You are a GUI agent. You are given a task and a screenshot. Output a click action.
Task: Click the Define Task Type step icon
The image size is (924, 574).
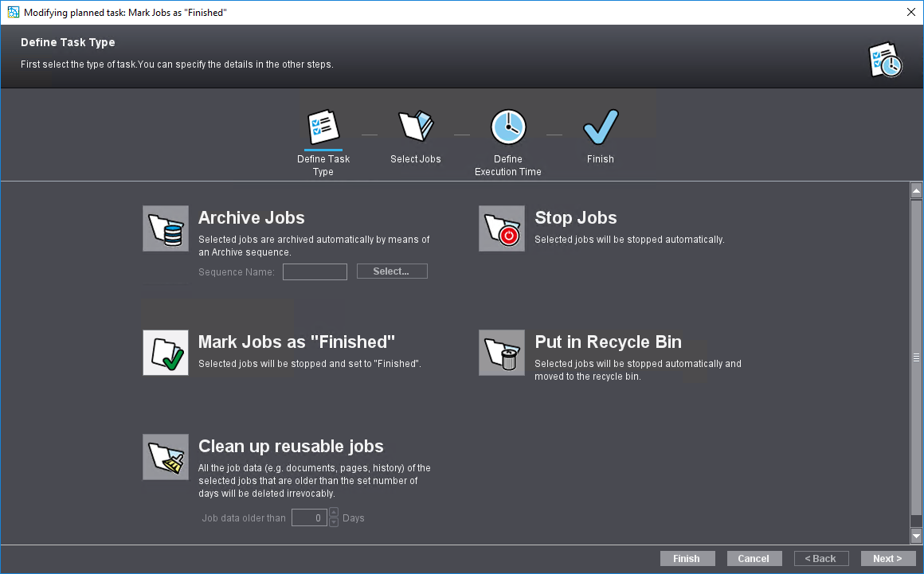[323, 127]
